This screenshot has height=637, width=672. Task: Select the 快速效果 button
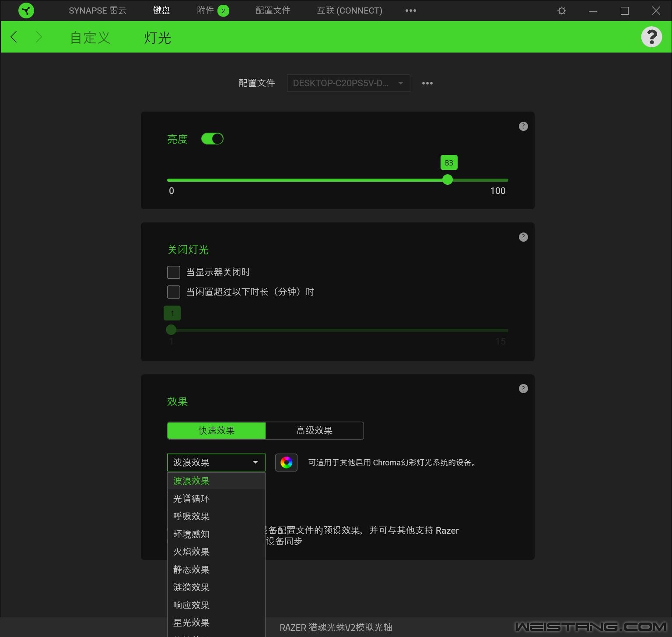click(x=217, y=430)
